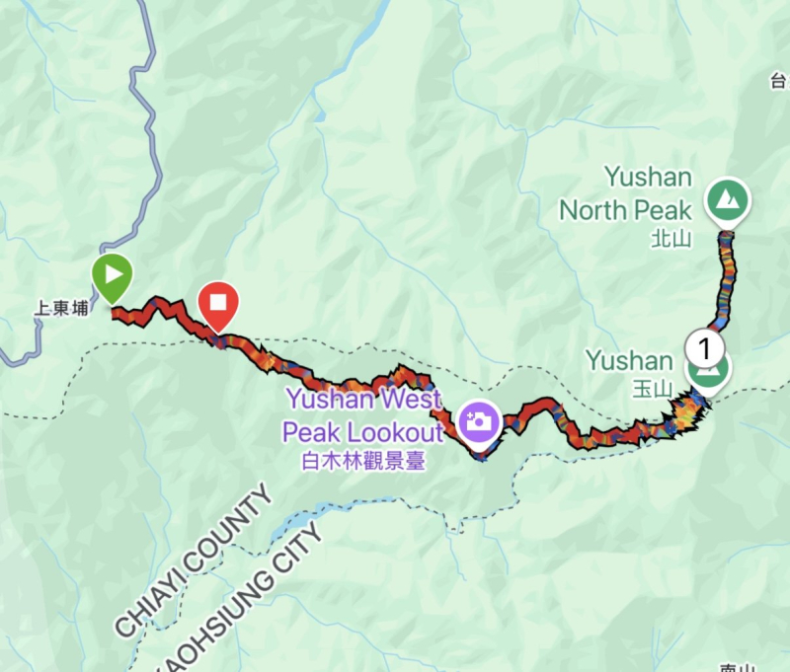Image resolution: width=790 pixels, height=672 pixels.
Task: Open the Yushan North Peak label
Action: [625, 193]
